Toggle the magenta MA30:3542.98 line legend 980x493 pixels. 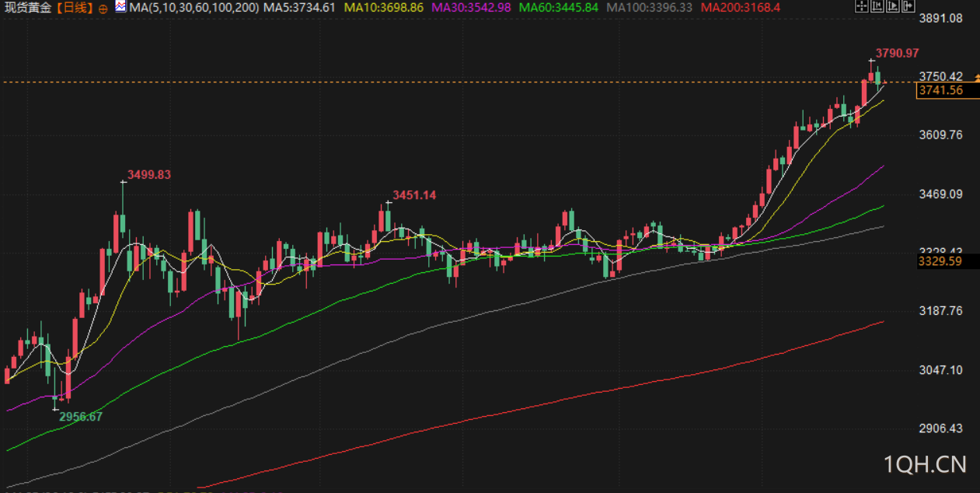471,8
